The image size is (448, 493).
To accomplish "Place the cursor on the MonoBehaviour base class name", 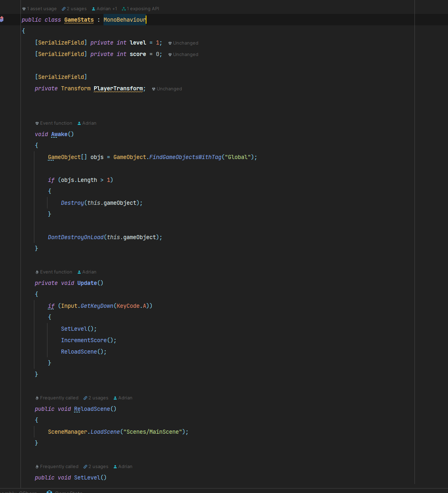I will tap(124, 19).
